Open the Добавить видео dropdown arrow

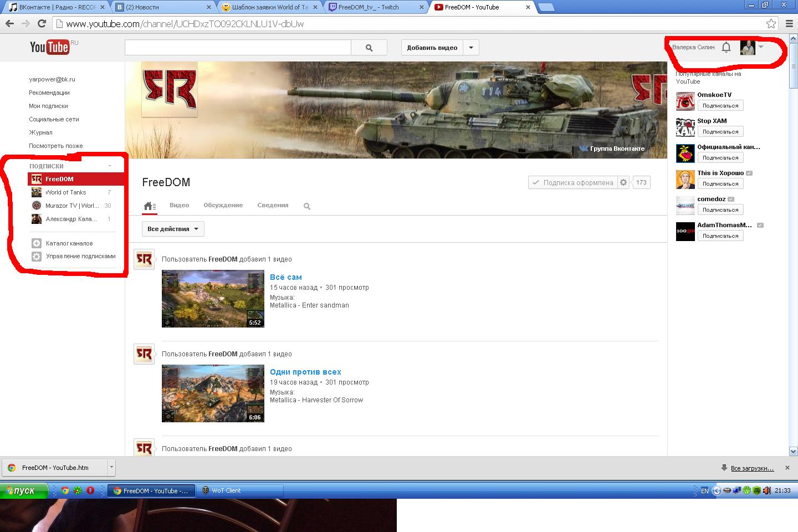[x=471, y=48]
